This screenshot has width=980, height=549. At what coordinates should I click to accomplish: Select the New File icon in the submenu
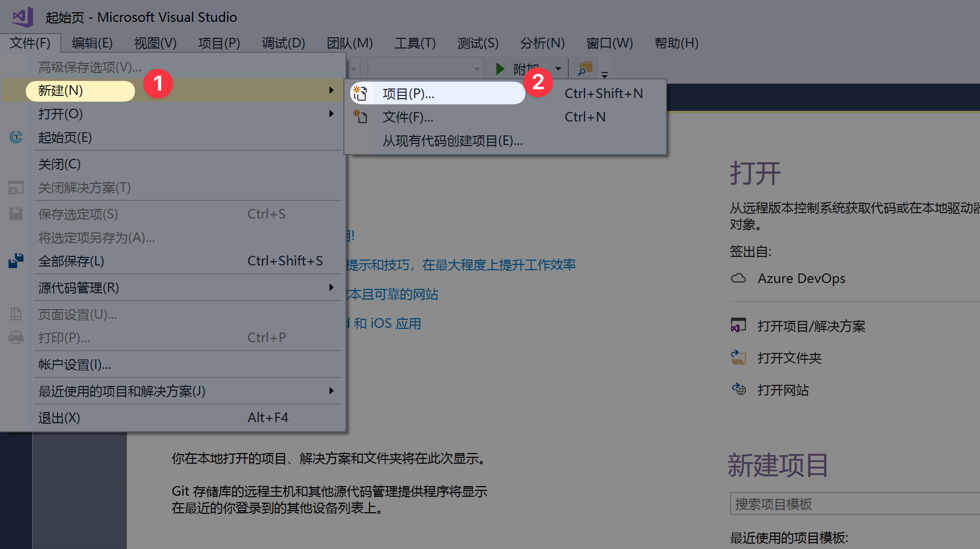point(360,117)
